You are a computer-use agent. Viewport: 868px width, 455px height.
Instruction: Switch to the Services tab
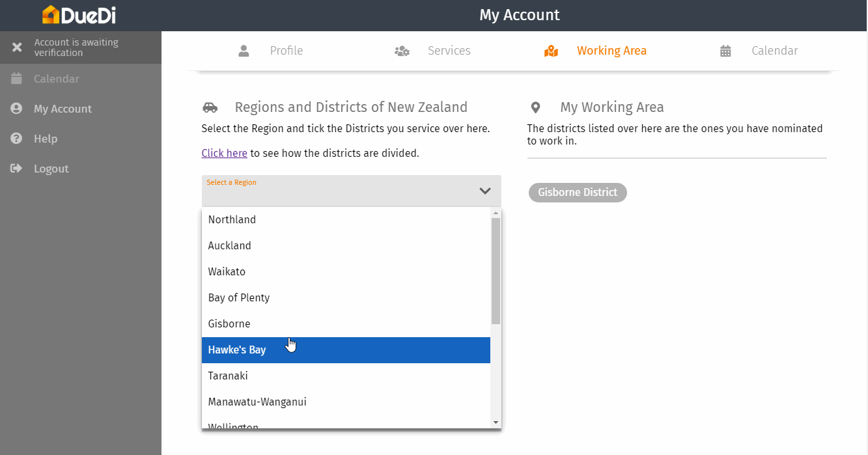coord(449,51)
